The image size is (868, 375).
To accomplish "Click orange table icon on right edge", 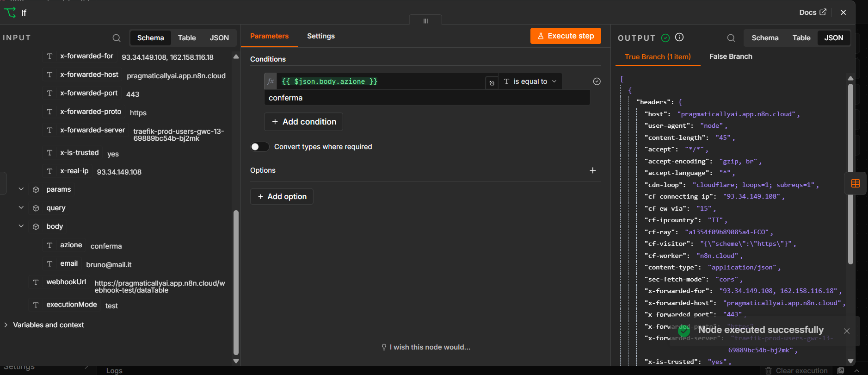I will [x=856, y=183].
